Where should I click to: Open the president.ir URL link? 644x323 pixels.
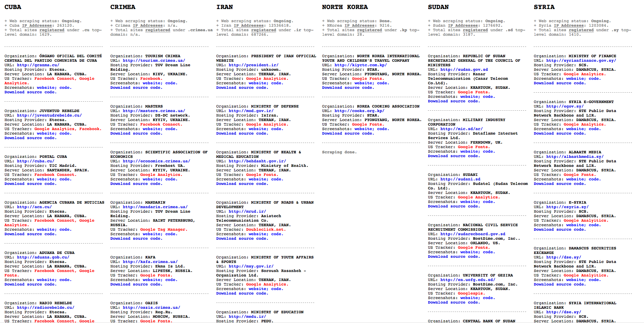[x=253, y=65]
